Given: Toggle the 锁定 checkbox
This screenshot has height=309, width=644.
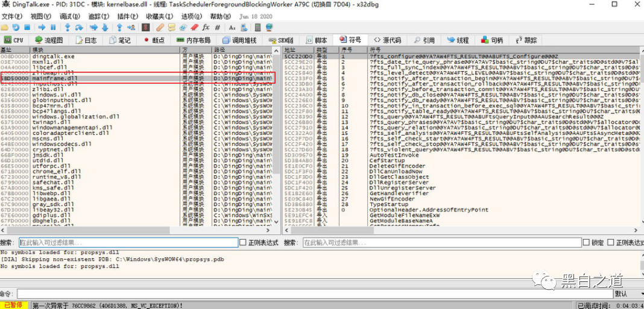Looking at the screenshot, I should click(x=587, y=243).
